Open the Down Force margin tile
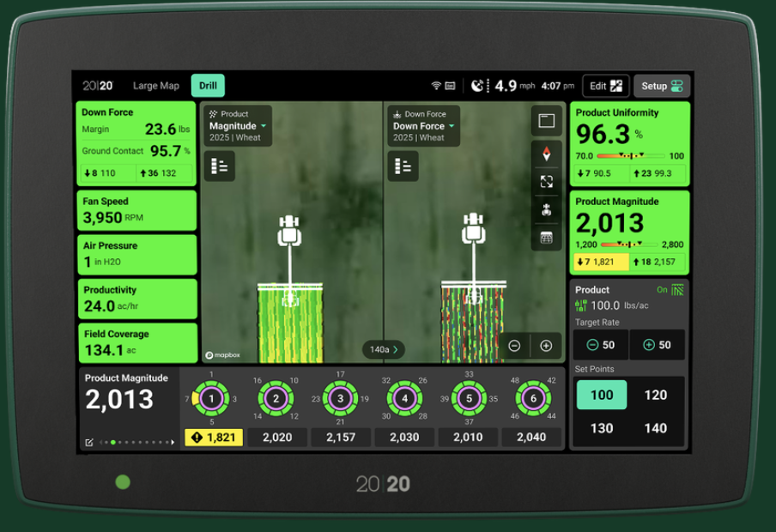Screen dimensions: 776x532 point(136,143)
